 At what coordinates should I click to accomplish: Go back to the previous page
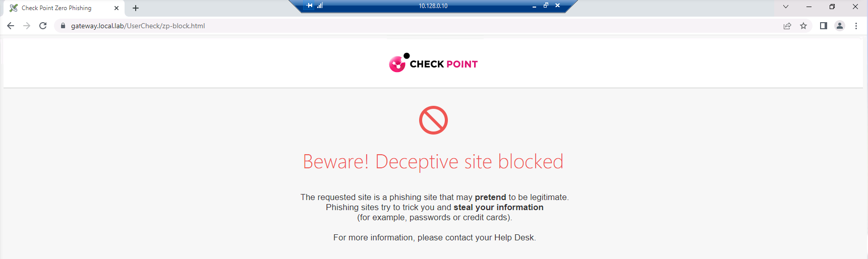(x=11, y=26)
